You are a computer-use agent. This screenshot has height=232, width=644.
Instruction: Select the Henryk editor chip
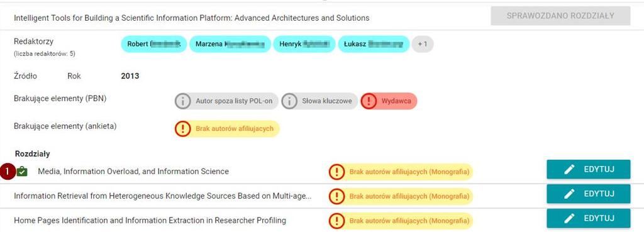point(304,45)
